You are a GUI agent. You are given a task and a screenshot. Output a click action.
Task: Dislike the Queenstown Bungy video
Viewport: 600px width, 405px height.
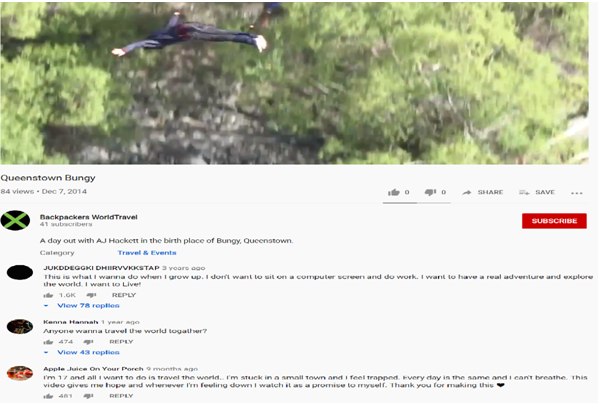click(430, 192)
